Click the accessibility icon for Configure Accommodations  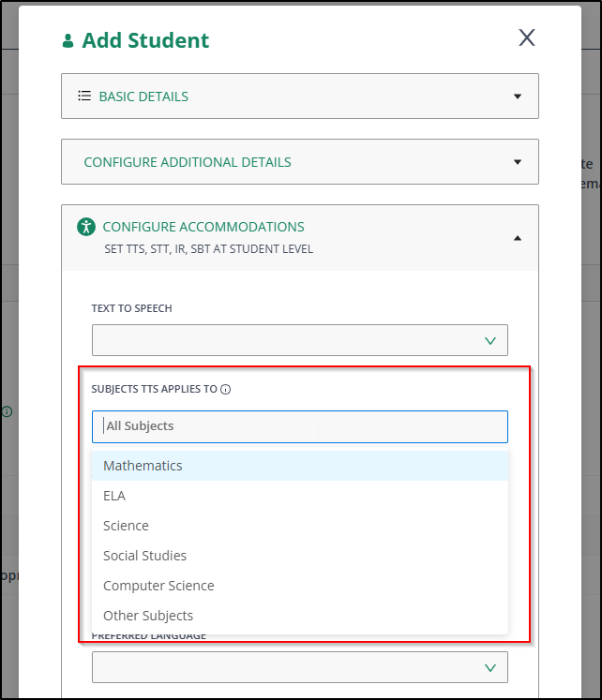[x=86, y=227]
